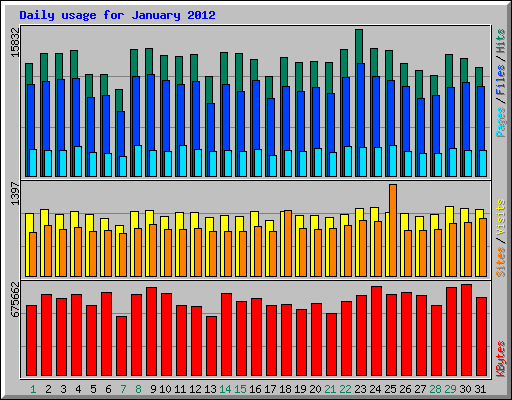Click the red KBytes bar for day 13
Viewport: 512px width, 400px height.
211,346
